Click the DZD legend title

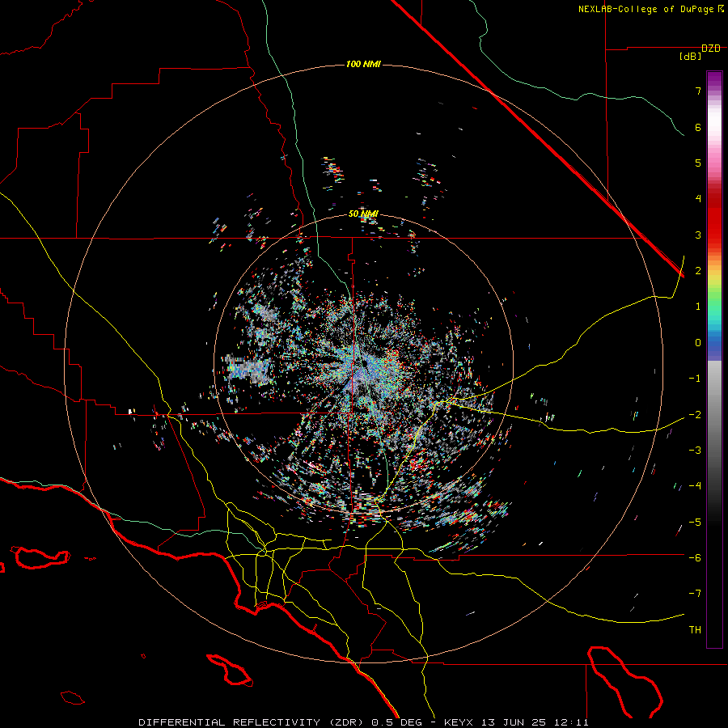[x=711, y=49]
